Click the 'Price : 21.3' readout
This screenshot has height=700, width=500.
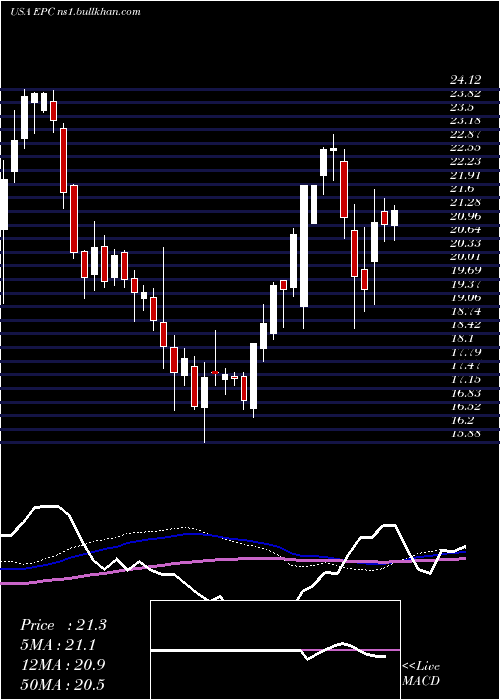63,625
